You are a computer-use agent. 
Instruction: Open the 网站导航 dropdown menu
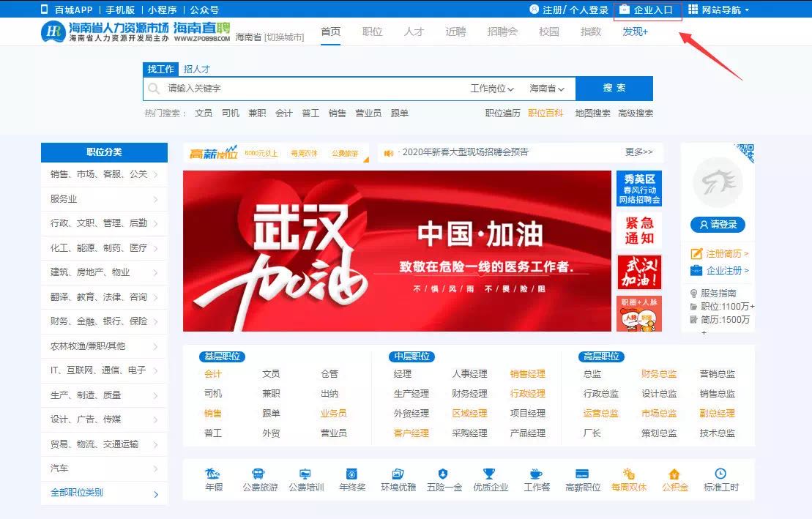click(720, 10)
